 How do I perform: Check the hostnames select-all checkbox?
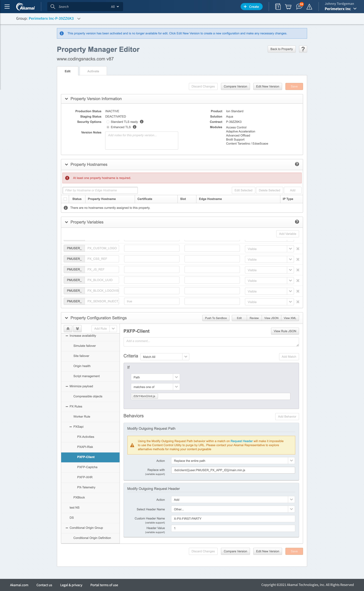tap(65, 199)
